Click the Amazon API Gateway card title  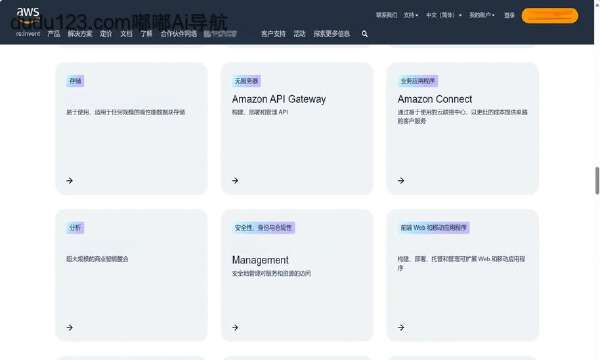coord(279,99)
